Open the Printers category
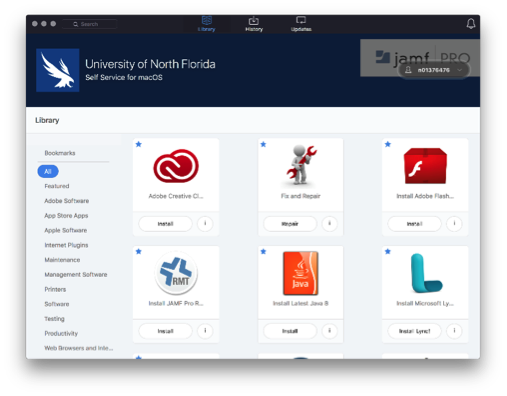Viewport: 507px width, 396px height. [55, 289]
